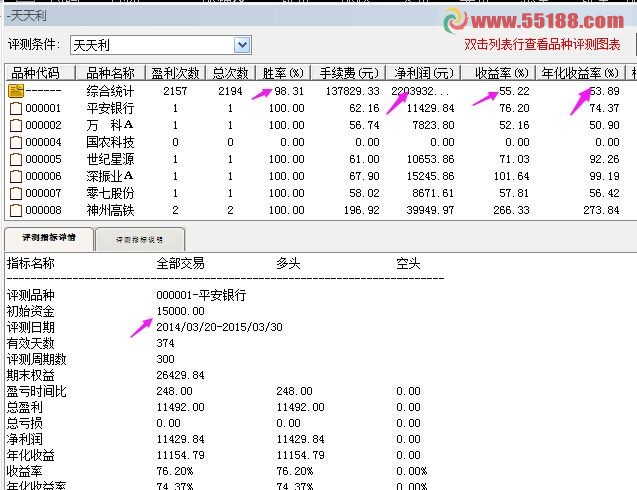The height and width of the screenshot is (490, 637).
Task: Click annualized return 92.26 for 世纪星源
Action: [604, 159]
